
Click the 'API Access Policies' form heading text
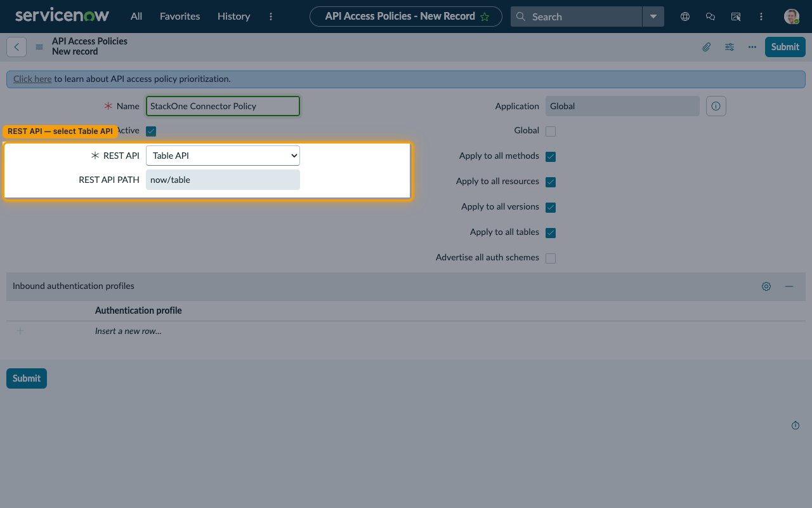[x=89, y=41]
